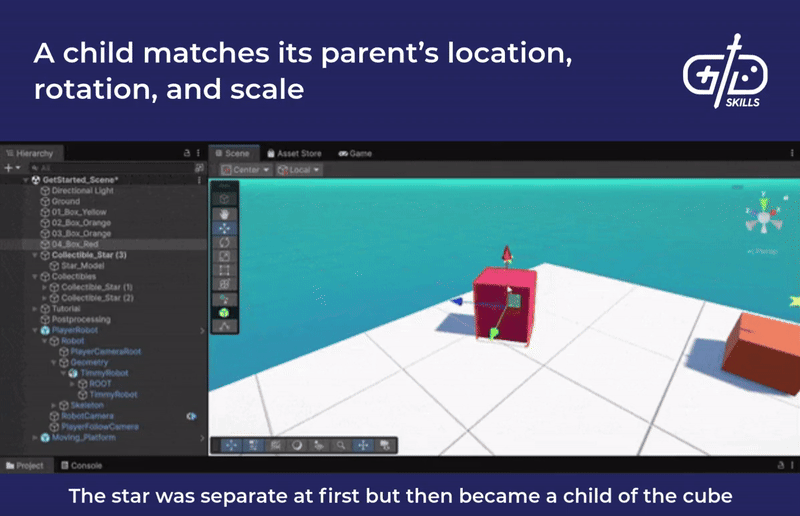The image size is (800, 516).
Task: Click the second blue icon in bottom overlay bar
Action: 253,446
